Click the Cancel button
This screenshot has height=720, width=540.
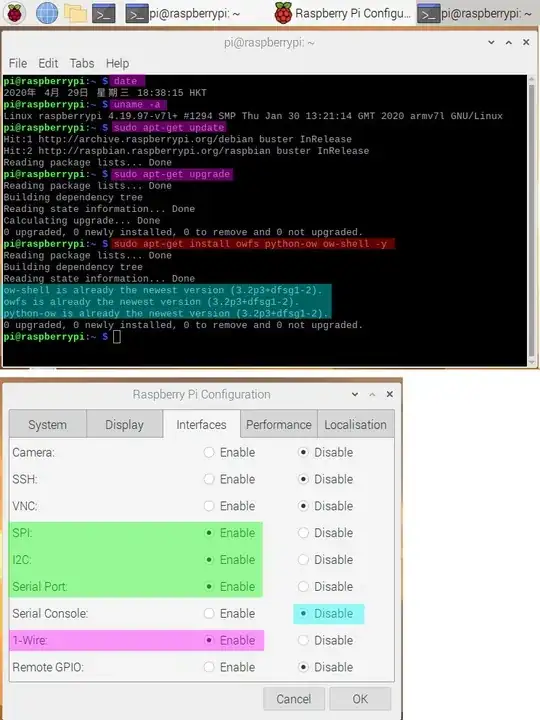click(x=294, y=699)
